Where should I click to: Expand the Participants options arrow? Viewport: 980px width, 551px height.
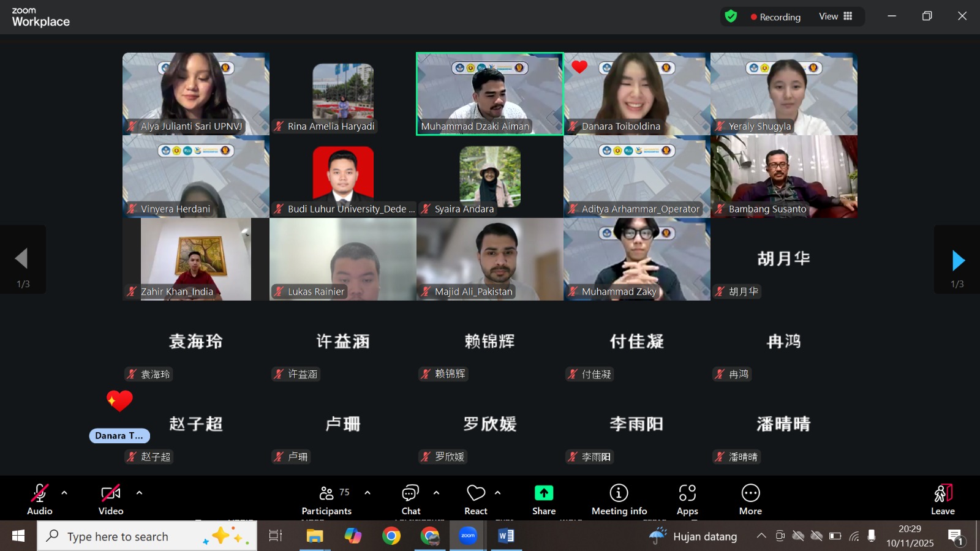click(x=367, y=493)
